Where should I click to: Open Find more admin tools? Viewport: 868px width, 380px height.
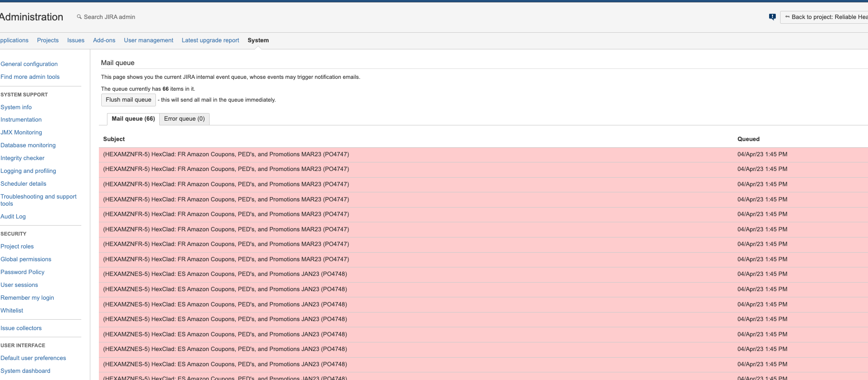click(30, 77)
